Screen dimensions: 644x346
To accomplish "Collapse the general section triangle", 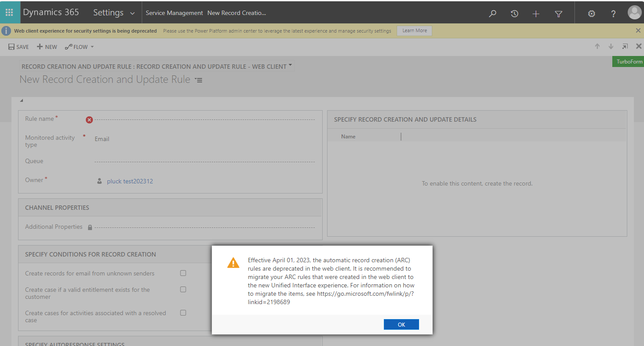I will point(22,101).
